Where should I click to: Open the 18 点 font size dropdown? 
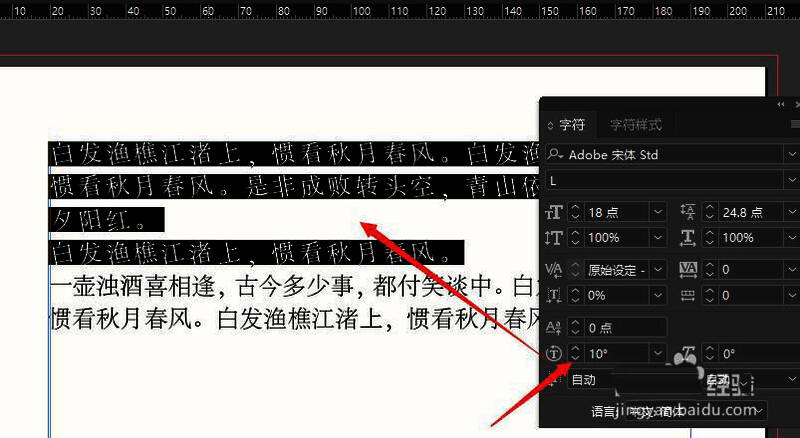(x=658, y=212)
